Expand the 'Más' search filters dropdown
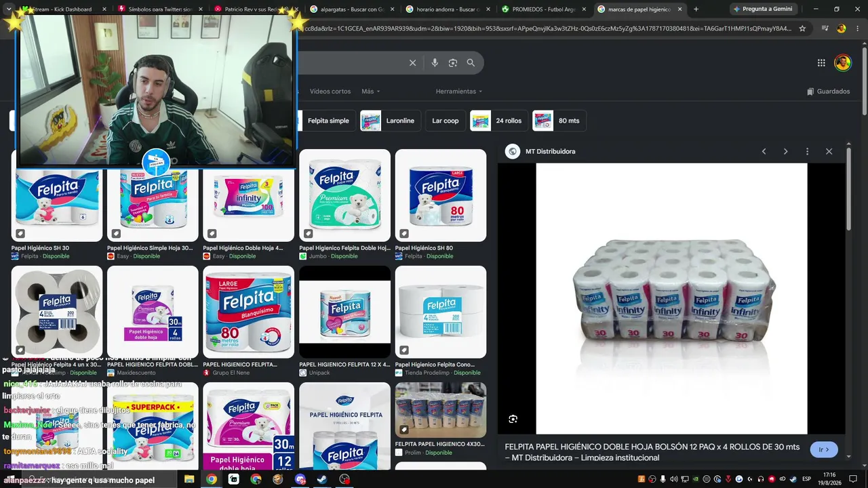Image resolution: width=868 pixels, height=488 pixels. click(x=370, y=91)
